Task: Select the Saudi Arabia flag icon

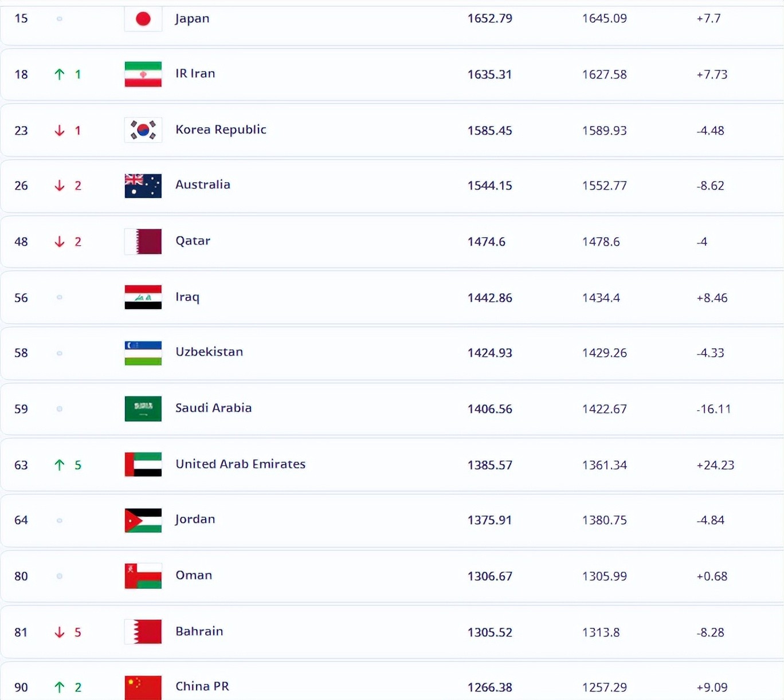Action: 143,409
